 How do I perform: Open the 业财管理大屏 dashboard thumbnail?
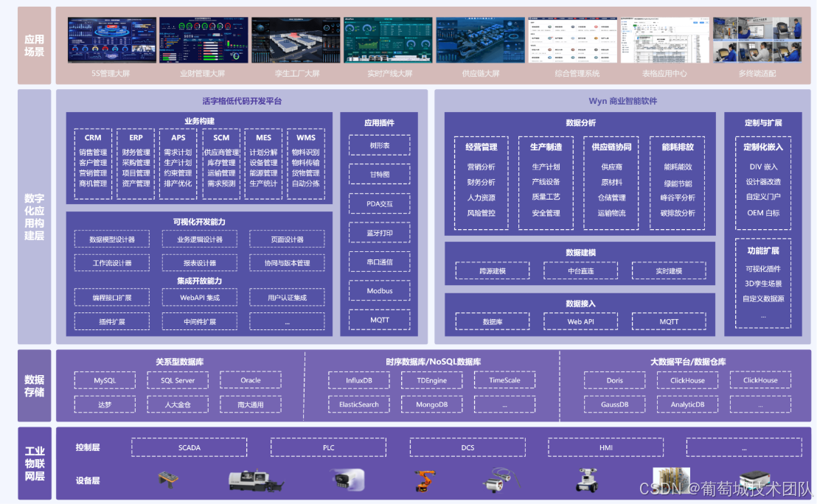click(x=204, y=40)
